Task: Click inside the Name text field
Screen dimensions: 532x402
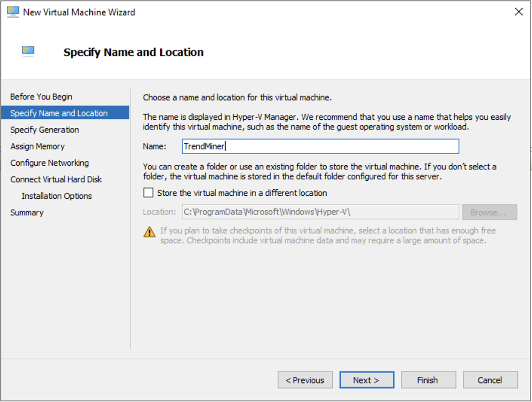Action: [x=320, y=146]
